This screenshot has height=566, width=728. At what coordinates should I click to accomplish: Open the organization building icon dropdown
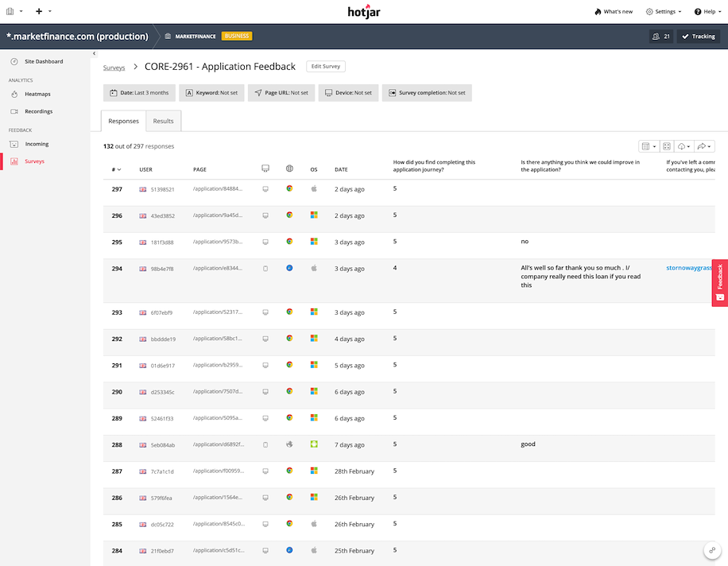pos(14,11)
